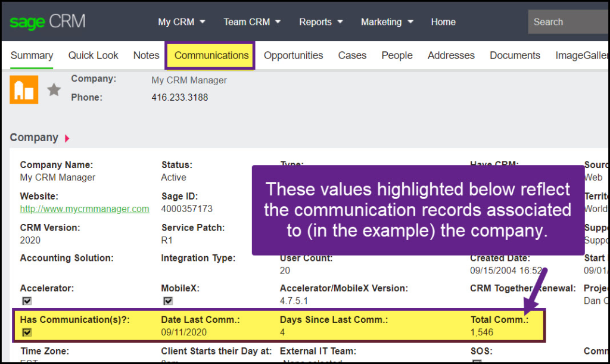
Task: Switch to the Documents tab
Action: [x=515, y=55]
